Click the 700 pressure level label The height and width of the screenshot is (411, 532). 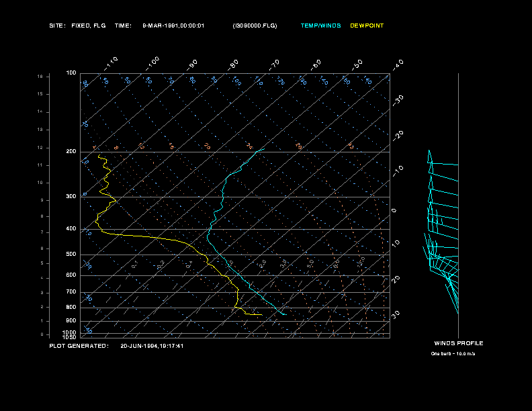pos(71,291)
